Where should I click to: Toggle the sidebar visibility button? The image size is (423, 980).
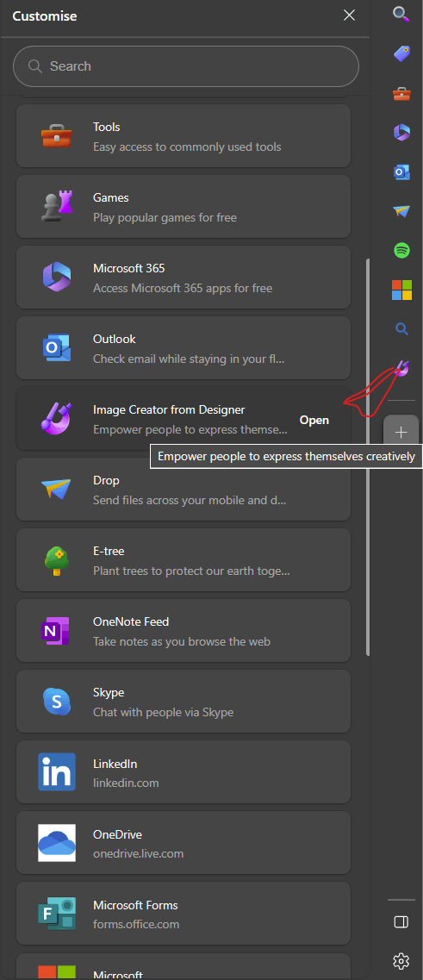click(401, 922)
